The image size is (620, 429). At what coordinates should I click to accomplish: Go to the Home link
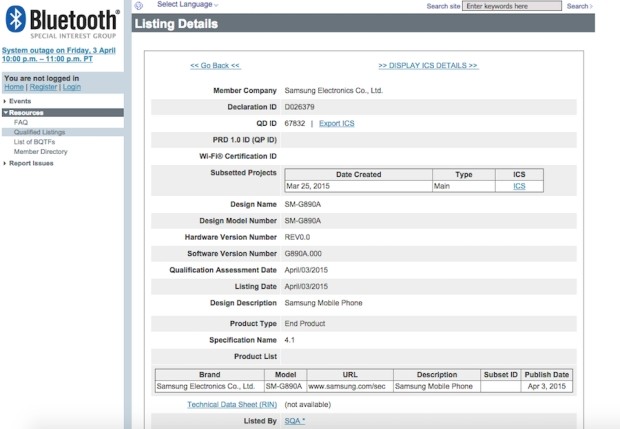[13, 87]
